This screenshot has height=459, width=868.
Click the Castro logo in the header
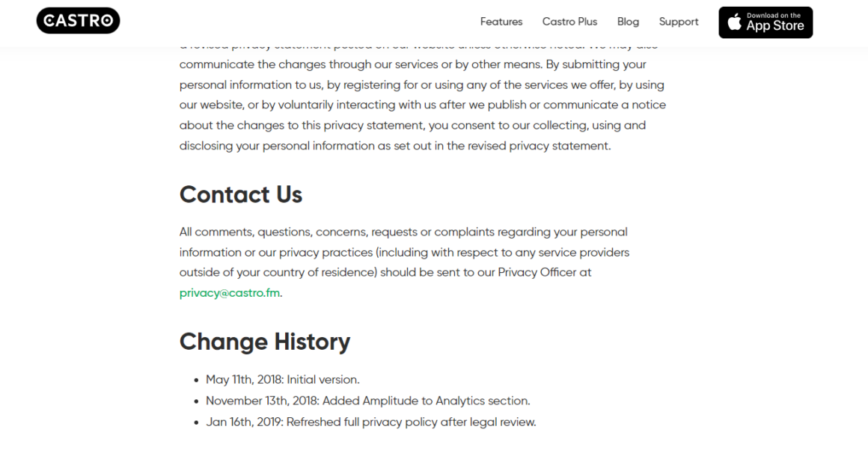tap(78, 20)
